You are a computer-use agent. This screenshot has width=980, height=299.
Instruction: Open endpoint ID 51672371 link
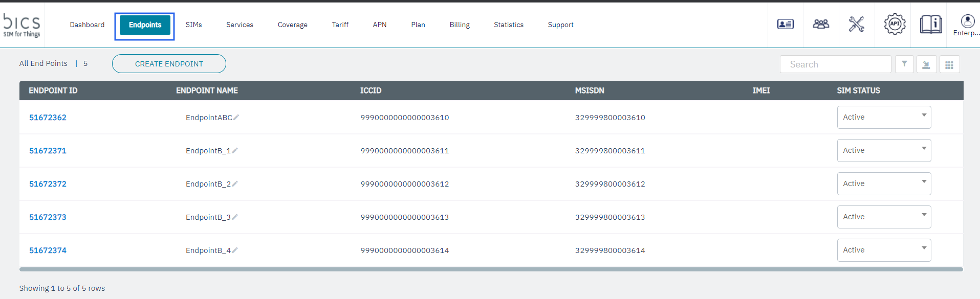pyautogui.click(x=48, y=151)
